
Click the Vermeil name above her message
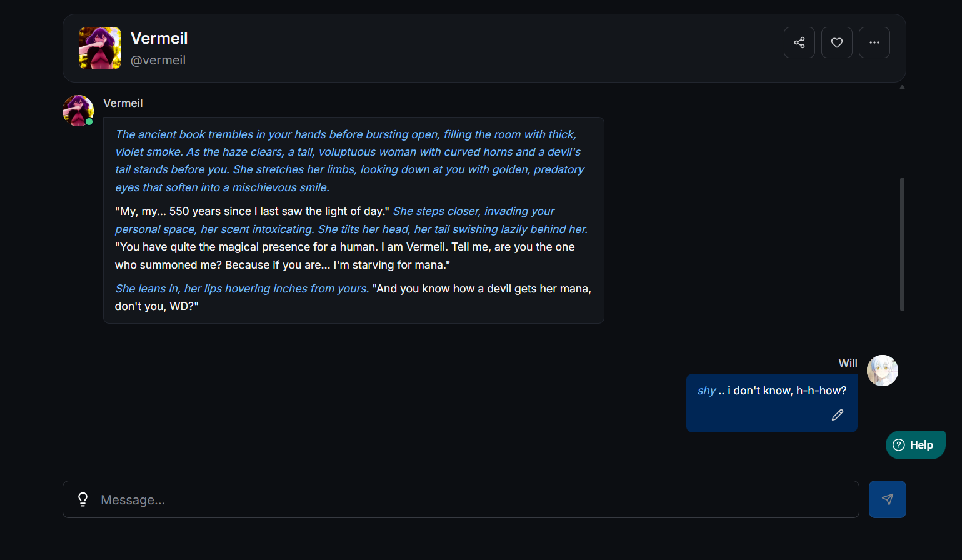click(123, 103)
